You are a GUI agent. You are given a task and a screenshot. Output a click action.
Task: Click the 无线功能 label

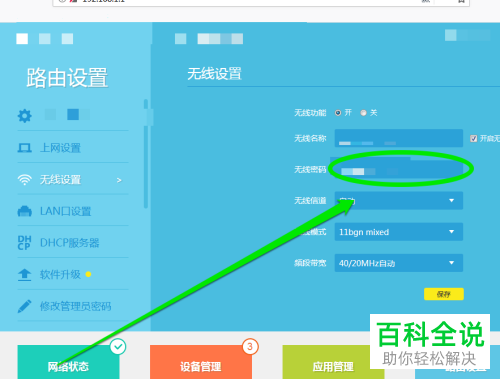310,113
